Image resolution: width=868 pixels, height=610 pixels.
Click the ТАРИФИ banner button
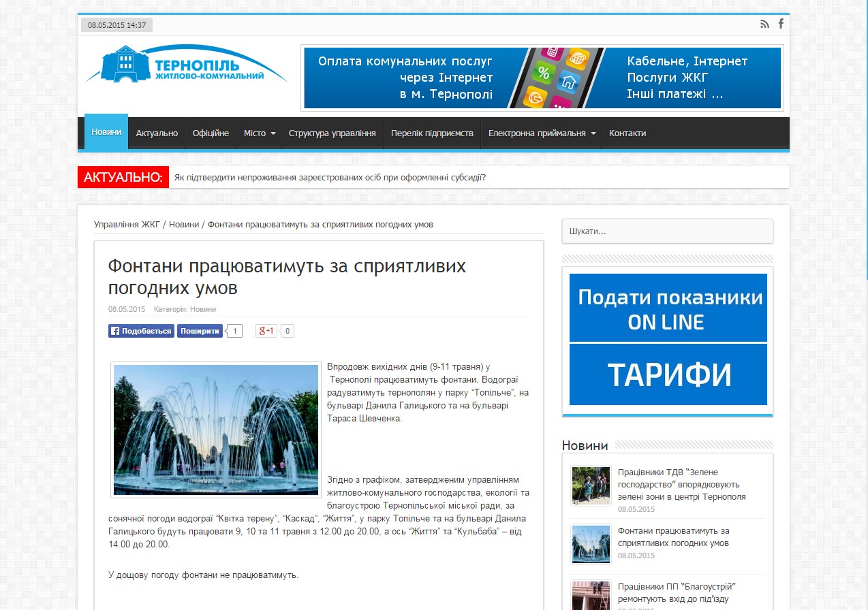(x=668, y=374)
